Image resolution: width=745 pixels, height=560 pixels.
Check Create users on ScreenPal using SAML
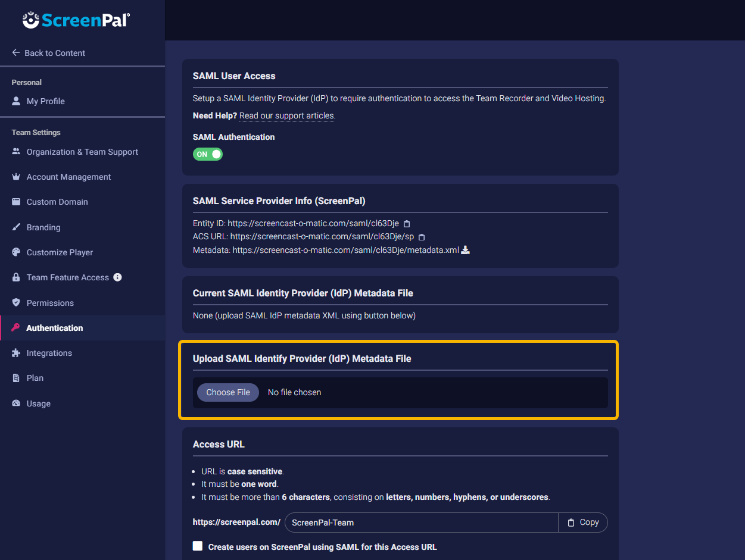(198, 546)
